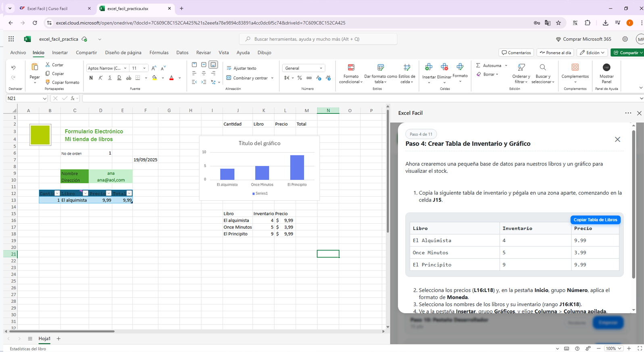Switch to the Fórmulas tab
The width and height of the screenshot is (644, 352).
click(159, 52)
